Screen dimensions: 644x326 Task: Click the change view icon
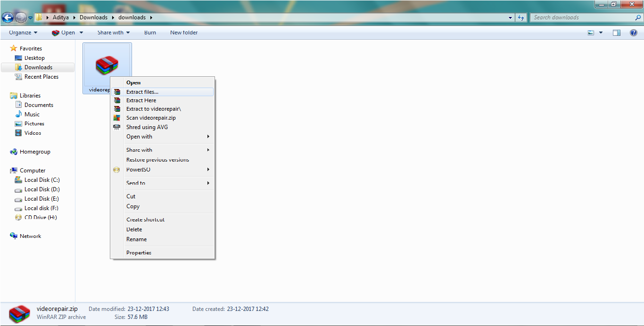click(591, 33)
